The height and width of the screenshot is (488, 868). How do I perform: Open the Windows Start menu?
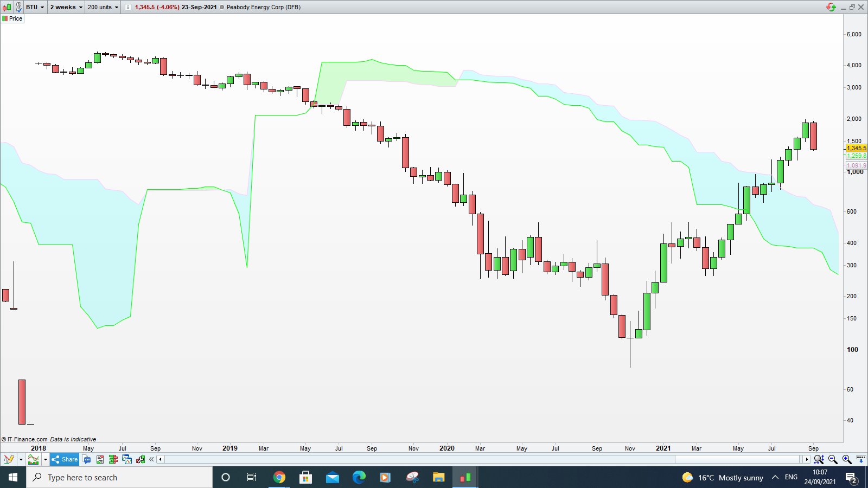pyautogui.click(x=13, y=477)
